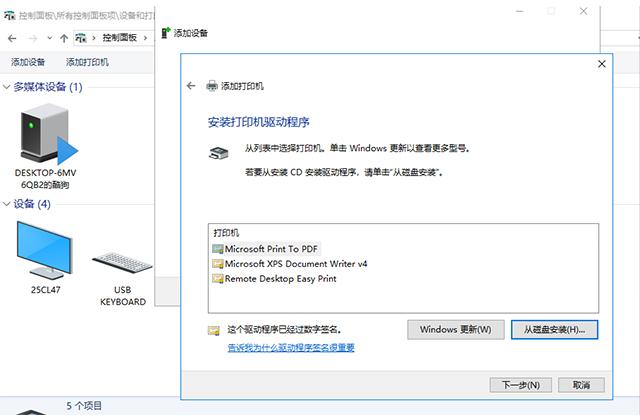Go up one level with the up arrow
The image size is (640, 420).
tap(65, 38)
